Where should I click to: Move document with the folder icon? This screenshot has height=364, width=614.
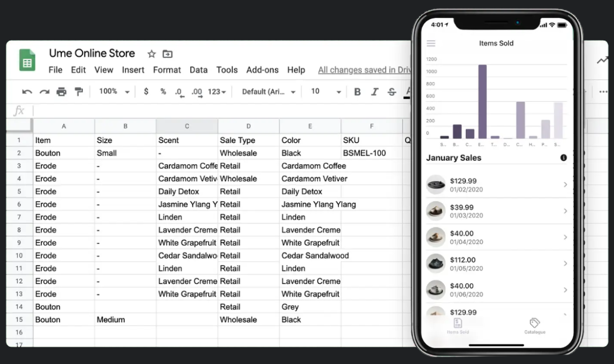point(168,54)
